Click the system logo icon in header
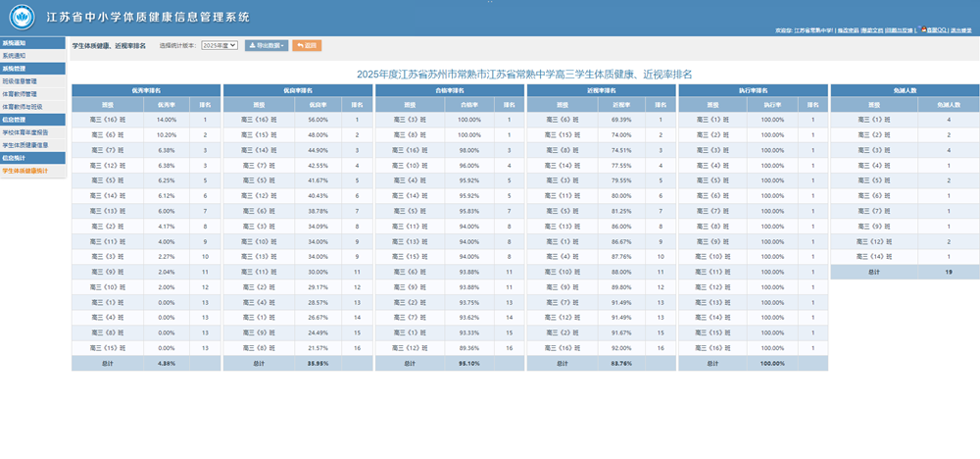The height and width of the screenshot is (459, 980). click(24, 18)
